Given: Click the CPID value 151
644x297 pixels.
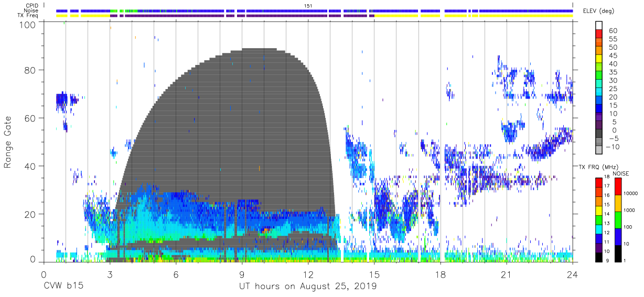Looking at the screenshot, I should click(x=308, y=5).
